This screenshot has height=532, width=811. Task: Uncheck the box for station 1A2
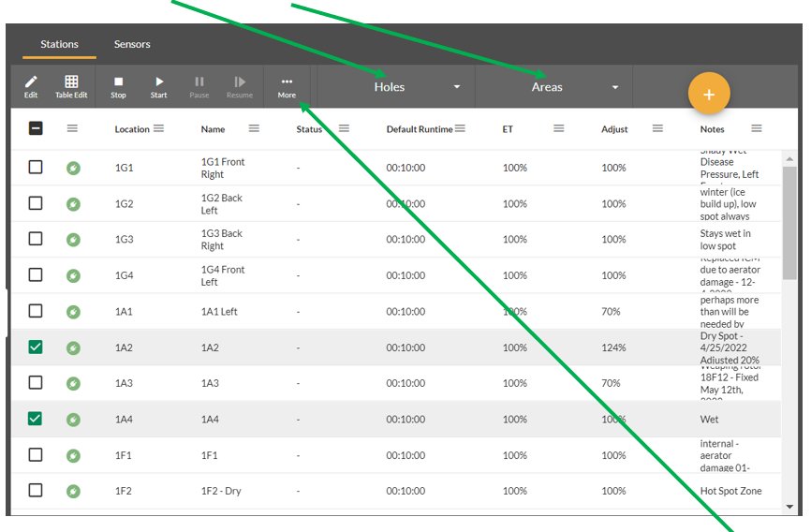tap(36, 347)
